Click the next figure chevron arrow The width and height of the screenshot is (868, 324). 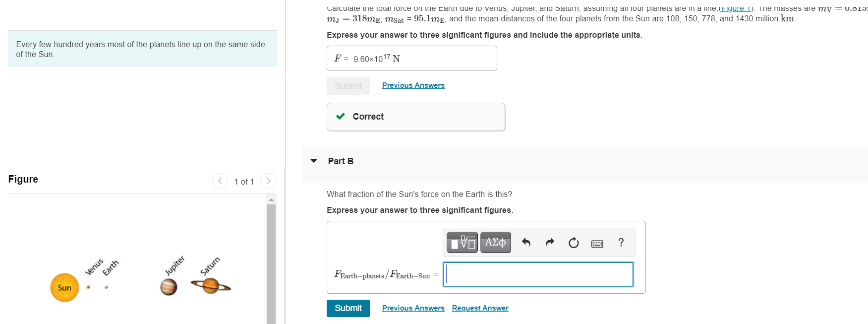click(x=268, y=181)
